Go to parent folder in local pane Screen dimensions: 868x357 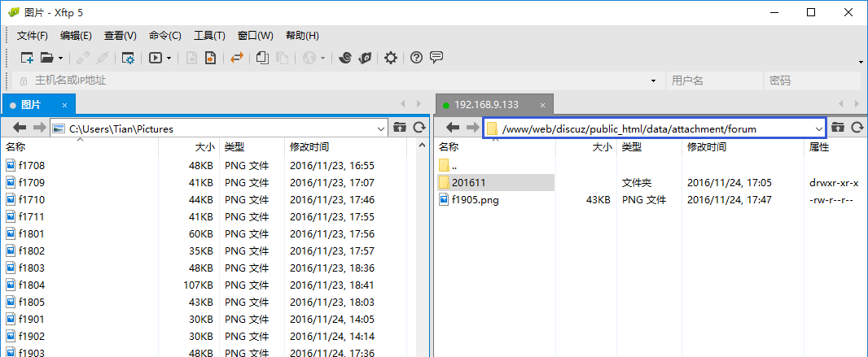[x=400, y=128]
